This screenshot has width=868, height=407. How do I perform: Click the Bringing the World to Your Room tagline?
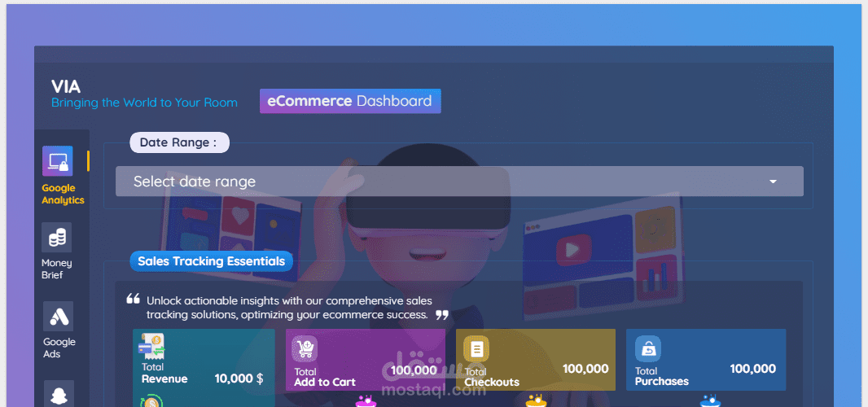click(x=144, y=103)
